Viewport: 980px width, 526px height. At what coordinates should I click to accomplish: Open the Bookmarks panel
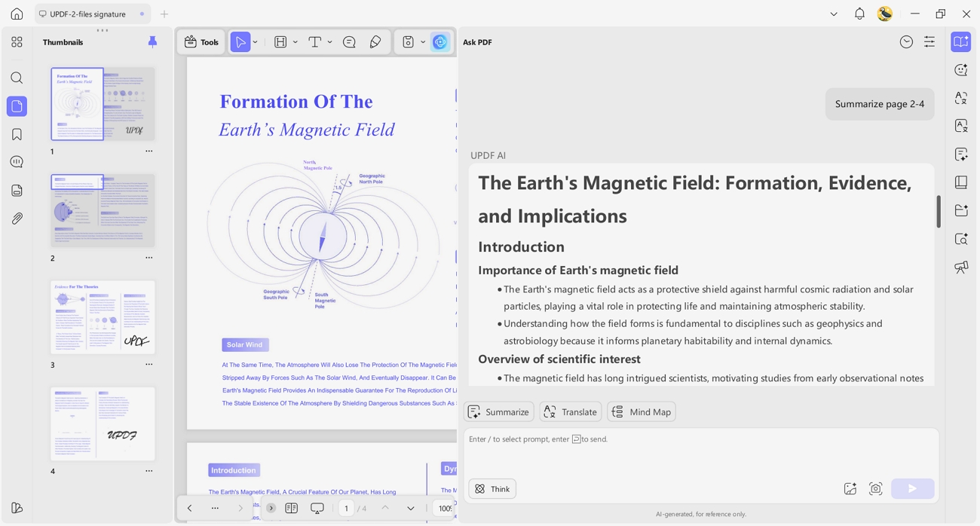pyautogui.click(x=17, y=134)
